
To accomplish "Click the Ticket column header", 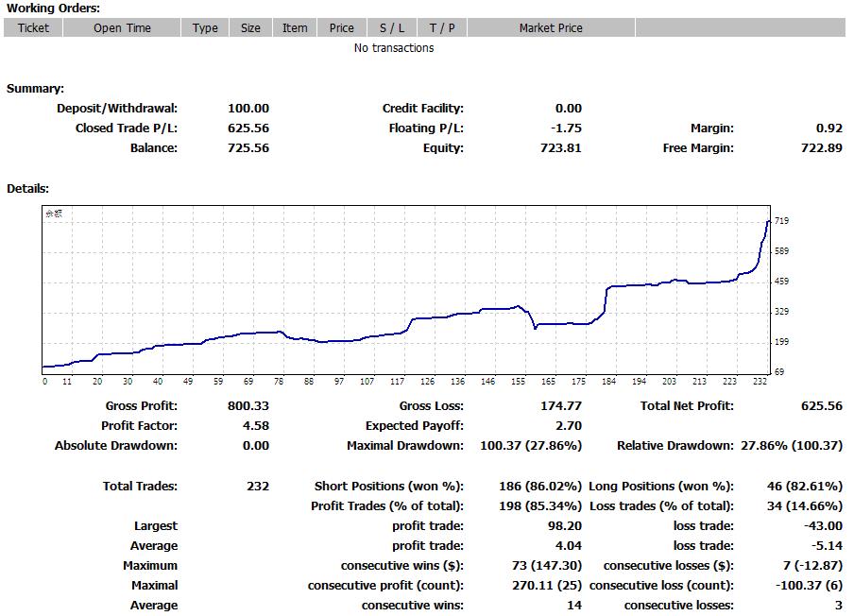I will pyautogui.click(x=33, y=28).
